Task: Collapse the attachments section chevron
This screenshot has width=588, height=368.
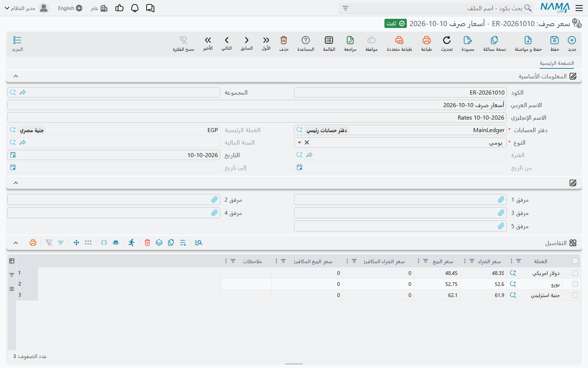Action: tap(16, 183)
